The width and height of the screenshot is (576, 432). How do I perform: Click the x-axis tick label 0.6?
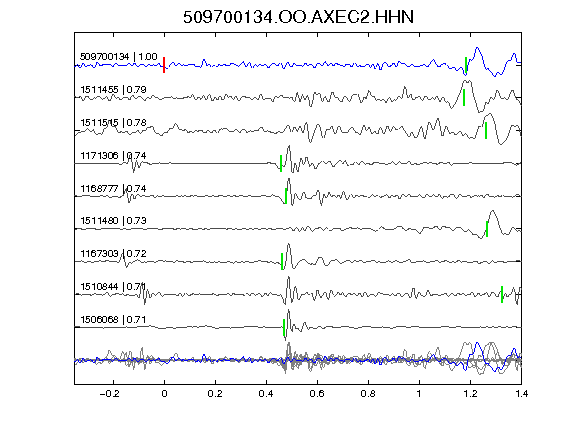[317, 394]
